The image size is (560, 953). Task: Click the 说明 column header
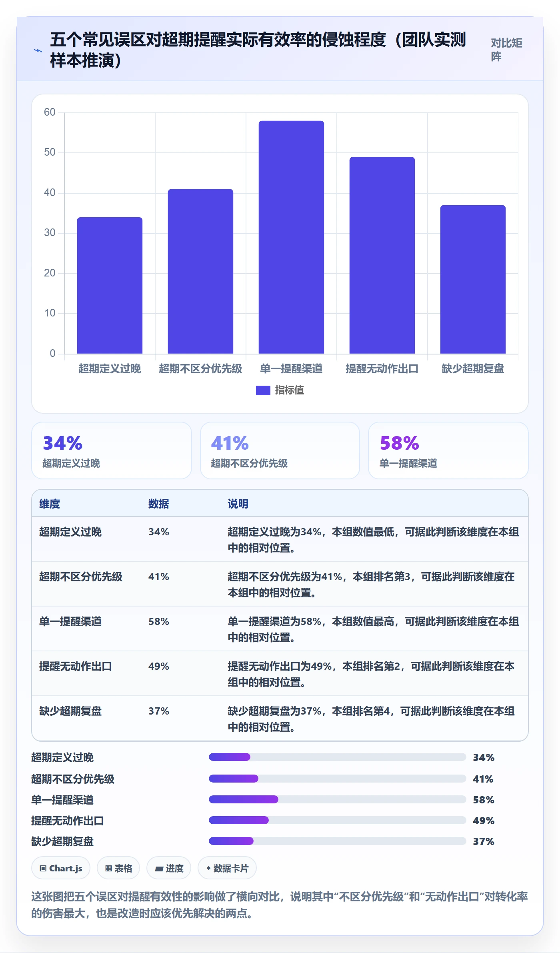[x=238, y=504]
